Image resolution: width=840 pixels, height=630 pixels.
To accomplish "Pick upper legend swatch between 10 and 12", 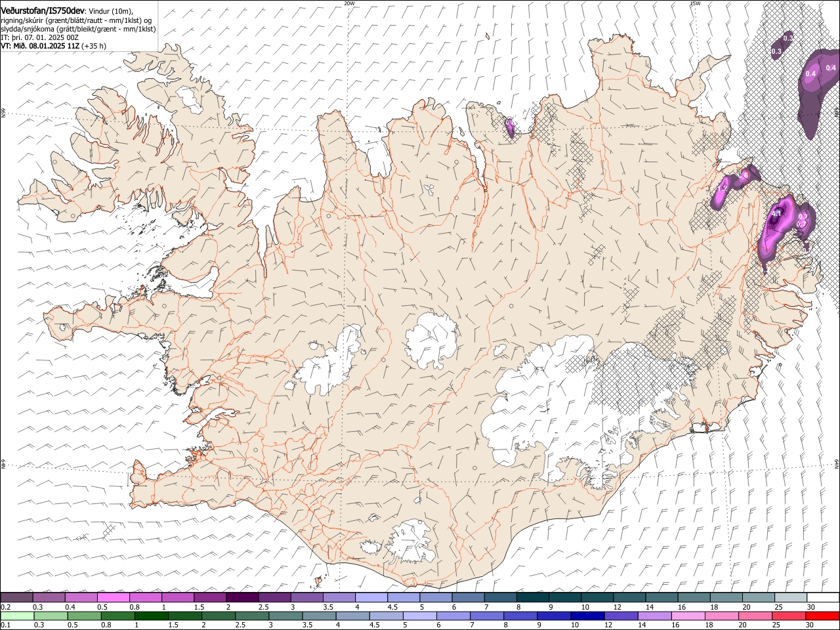I will point(596,598).
